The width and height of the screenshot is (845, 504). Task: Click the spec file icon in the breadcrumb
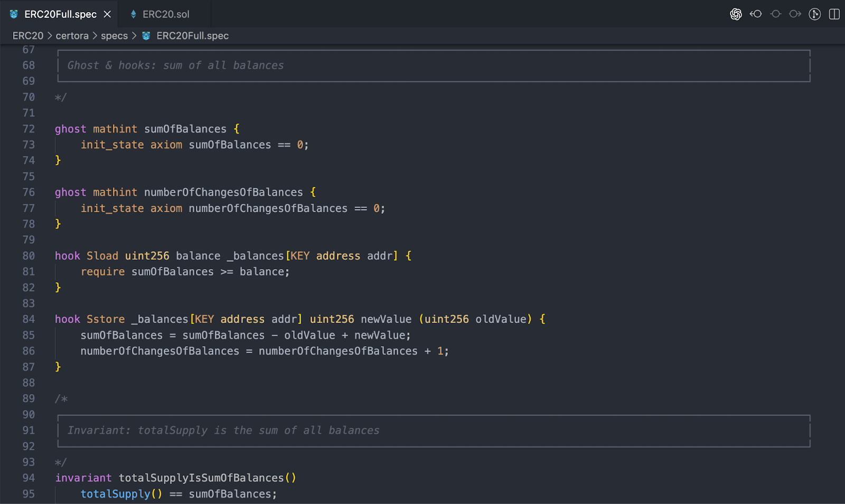click(146, 36)
